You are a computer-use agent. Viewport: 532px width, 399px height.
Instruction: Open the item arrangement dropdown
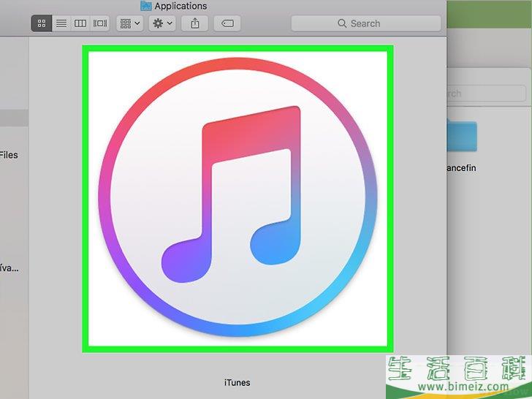pyautogui.click(x=129, y=23)
